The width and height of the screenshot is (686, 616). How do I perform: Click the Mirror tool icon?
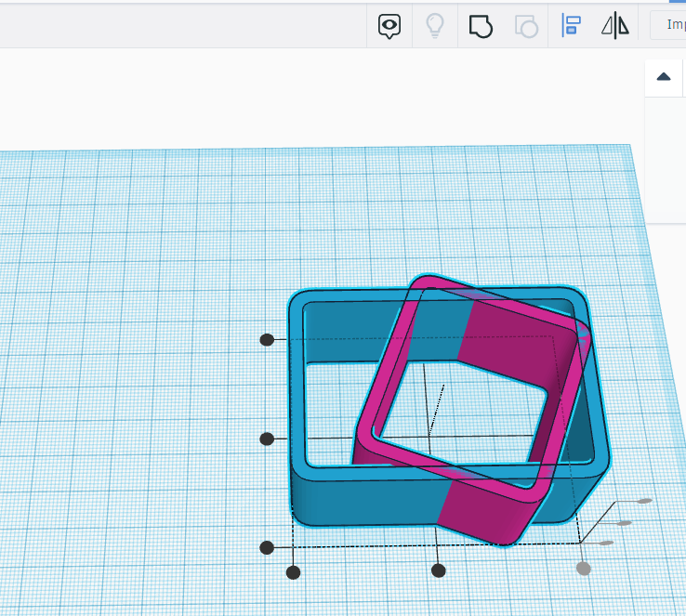615,25
